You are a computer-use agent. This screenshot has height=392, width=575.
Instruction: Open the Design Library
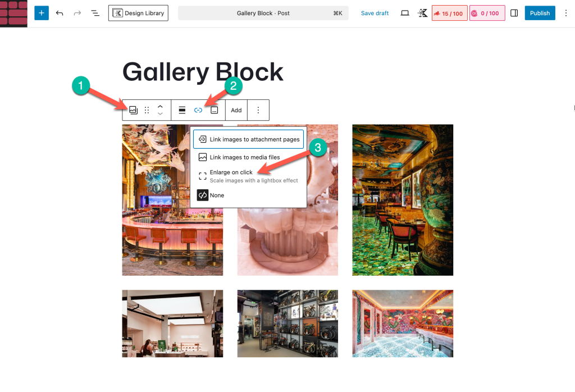click(139, 13)
